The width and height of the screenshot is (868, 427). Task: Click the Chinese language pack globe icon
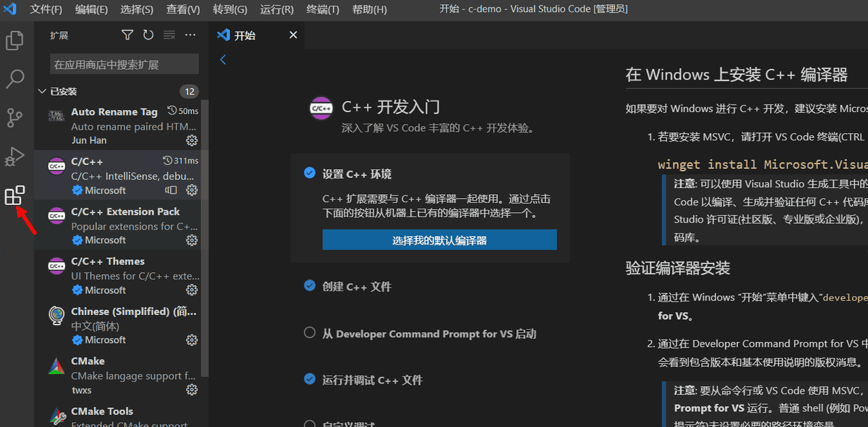[x=56, y=316]
